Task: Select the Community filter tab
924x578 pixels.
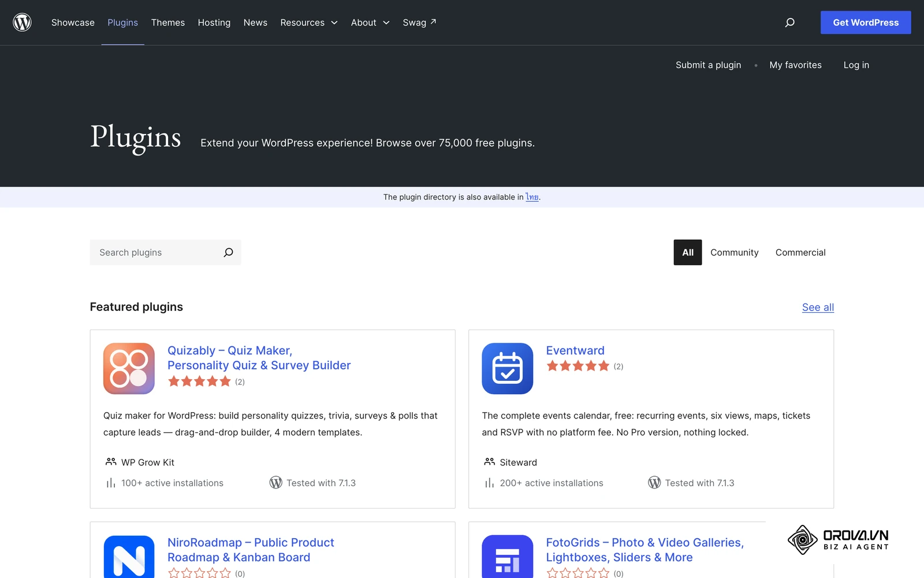Action: tap(735, 253)
